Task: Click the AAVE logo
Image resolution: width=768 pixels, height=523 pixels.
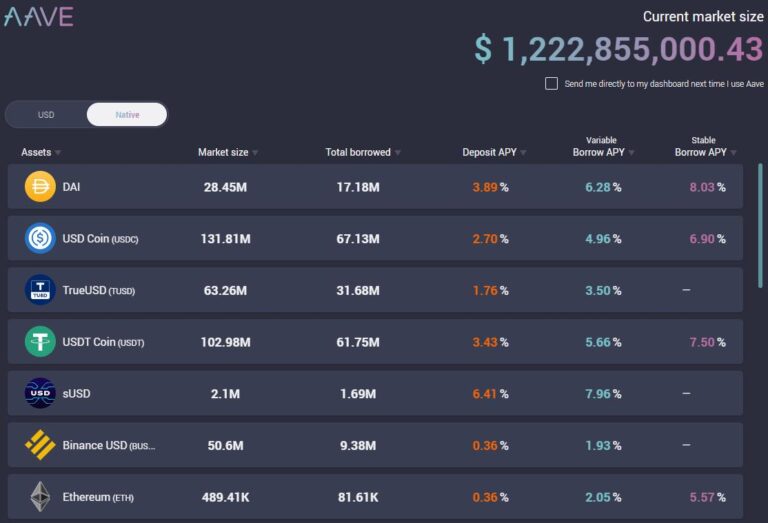Action: tap(39, 16)
